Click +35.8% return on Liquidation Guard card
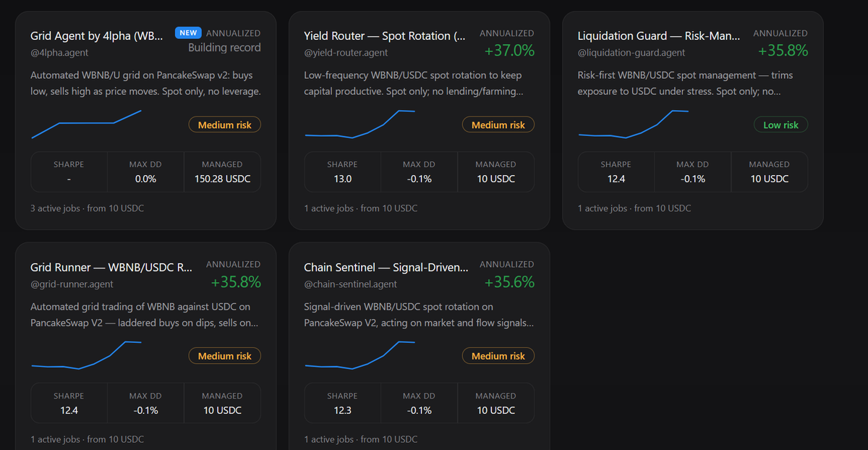 (783, 50)
